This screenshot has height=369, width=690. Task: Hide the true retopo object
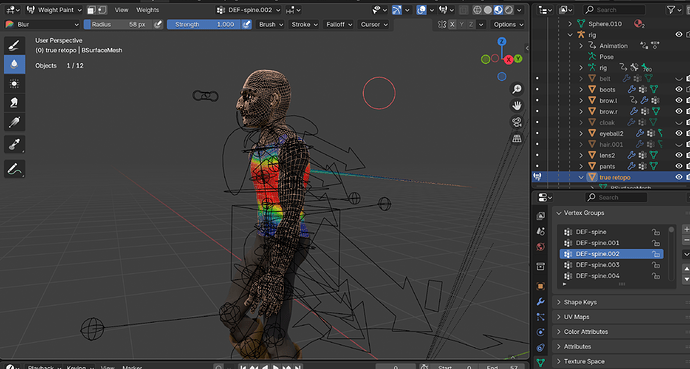click(679, 177)
